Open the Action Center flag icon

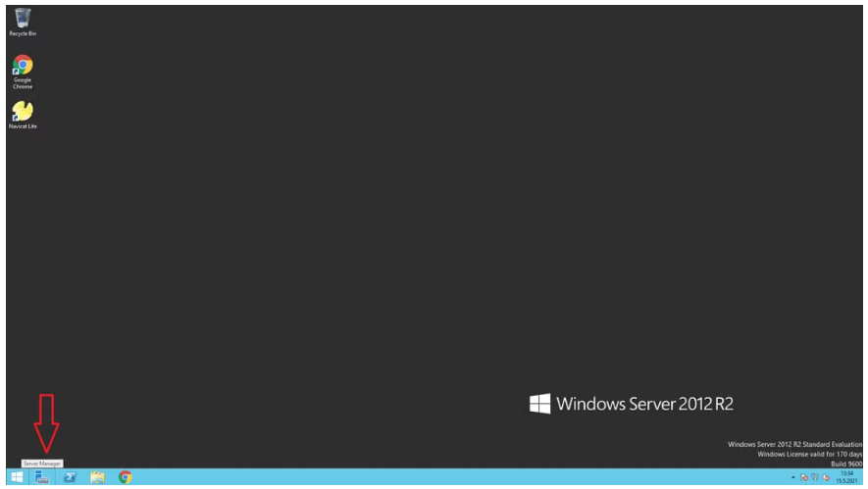[804, 477]
